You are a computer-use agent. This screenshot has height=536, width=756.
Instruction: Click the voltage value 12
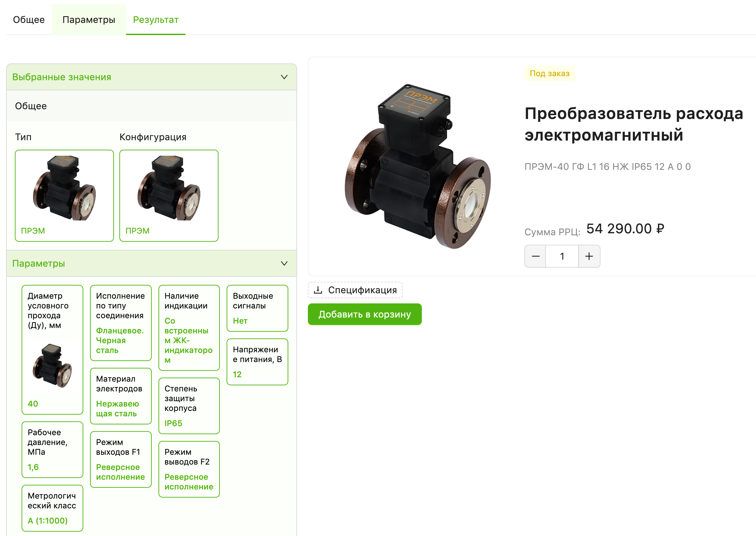tap(237, 374)
